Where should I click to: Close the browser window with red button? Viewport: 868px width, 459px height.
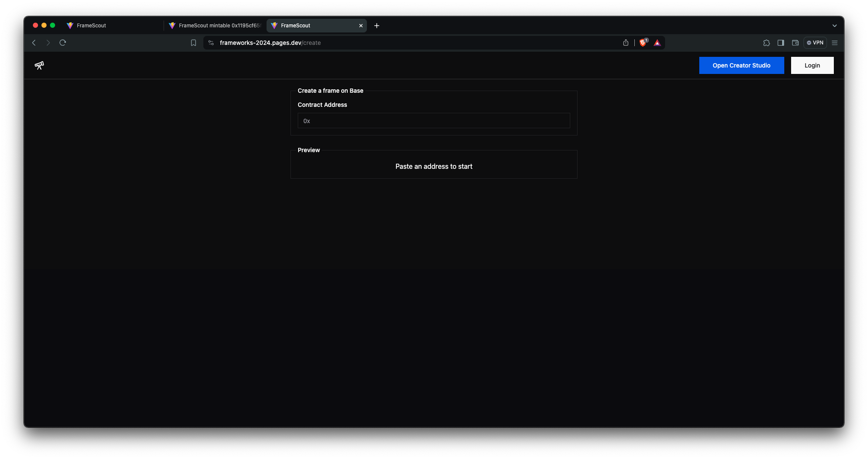(35, 26)
